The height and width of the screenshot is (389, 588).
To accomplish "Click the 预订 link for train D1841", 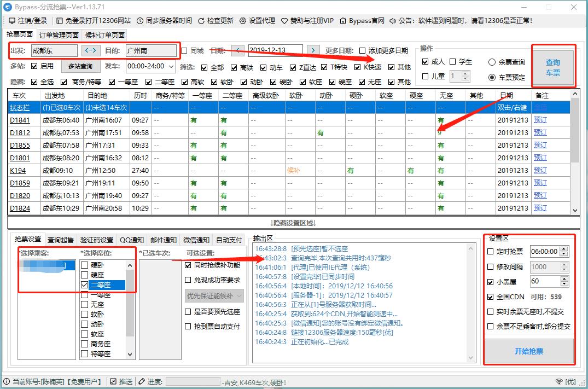I will (539, 120).
